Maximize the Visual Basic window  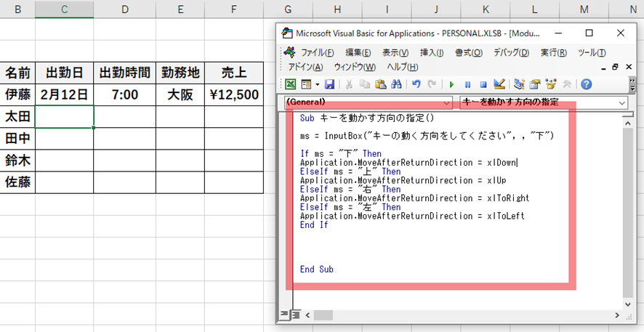coord(589,33)
